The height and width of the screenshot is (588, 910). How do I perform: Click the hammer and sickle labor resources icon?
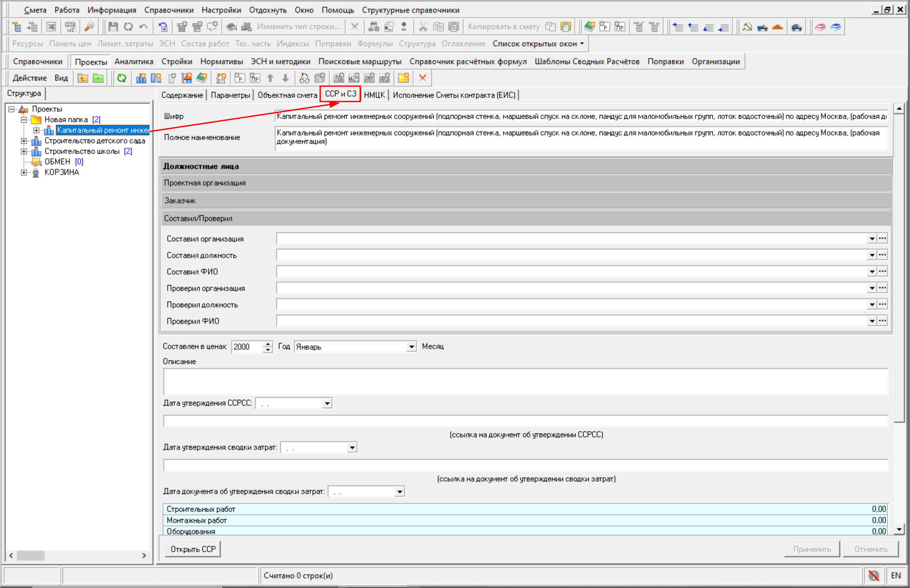pyautogui.click(x=747, y=27)
